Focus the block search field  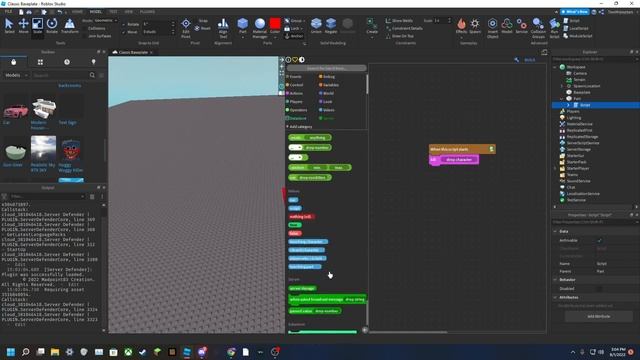point(327,68)
